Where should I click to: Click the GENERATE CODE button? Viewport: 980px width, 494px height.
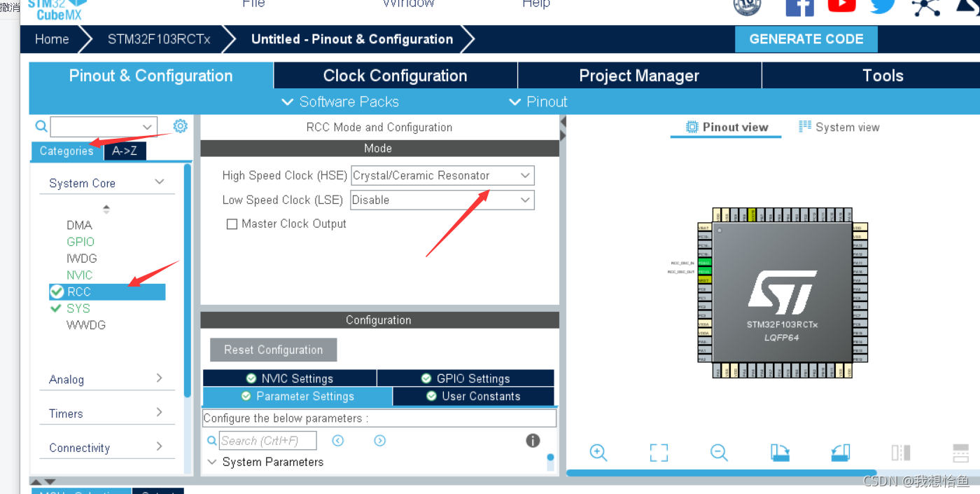(806, 39)
